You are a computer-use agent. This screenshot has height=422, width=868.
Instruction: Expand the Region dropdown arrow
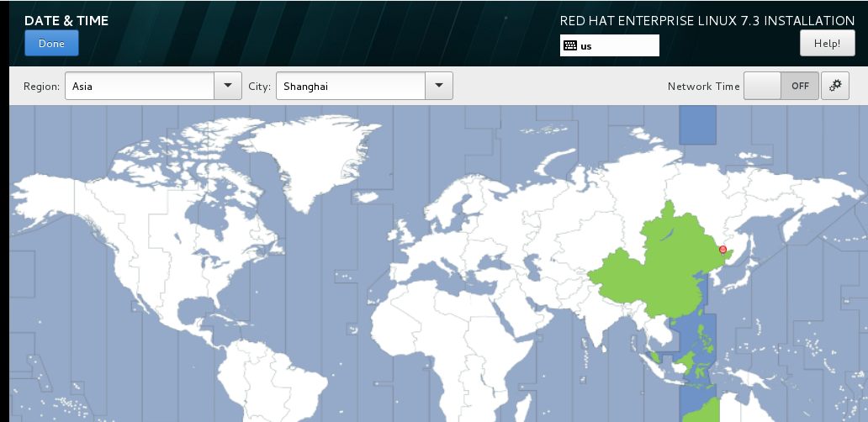[228, 86]
